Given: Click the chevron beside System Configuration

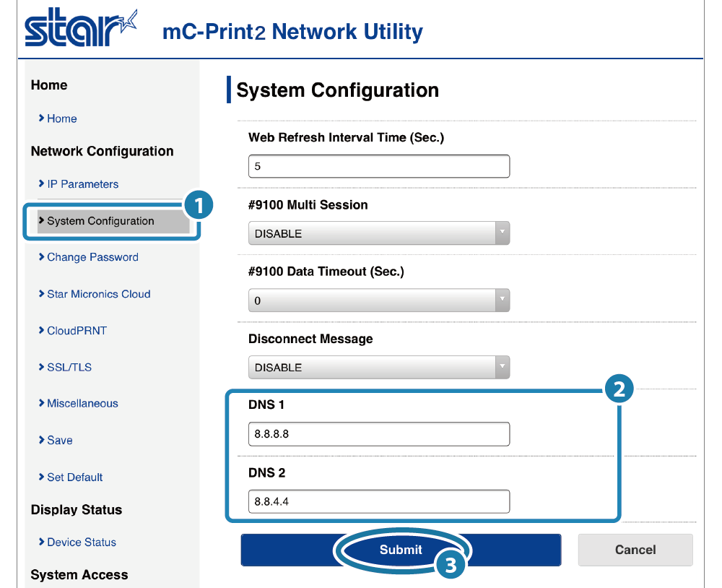Looking at the screenshot, I should (x=41, y=220).
